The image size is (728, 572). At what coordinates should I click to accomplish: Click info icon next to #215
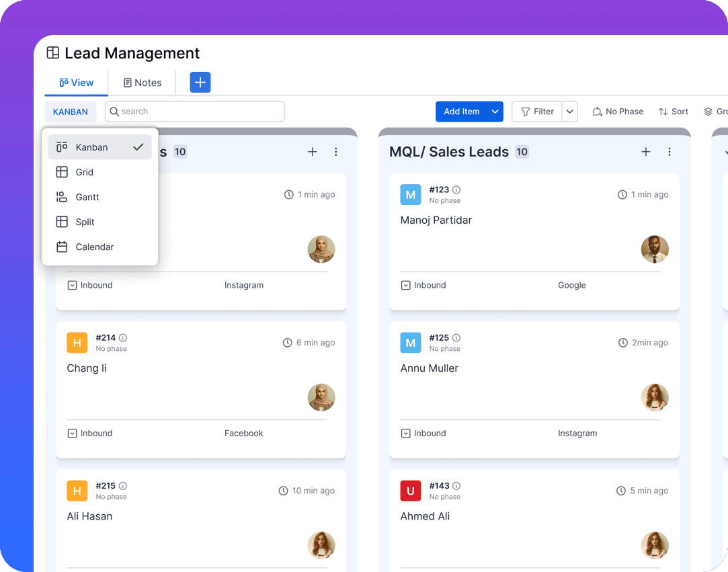(123, 486)
